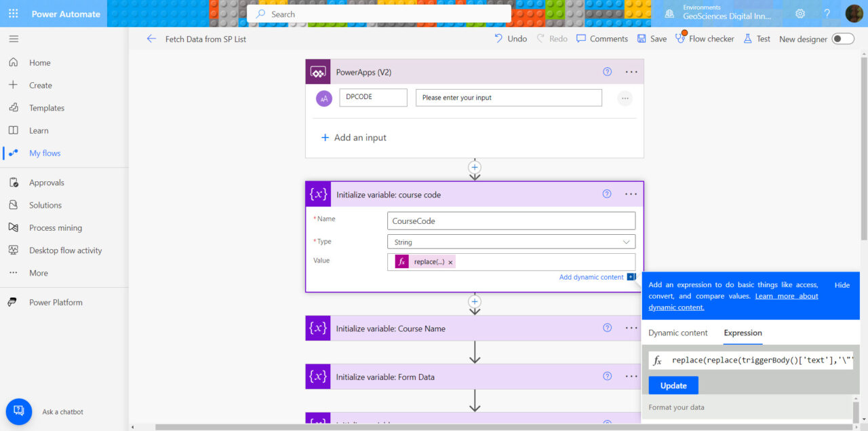Open the settings gear icon
The height and width of the screenshot is (431, 868).
[800, 14]
